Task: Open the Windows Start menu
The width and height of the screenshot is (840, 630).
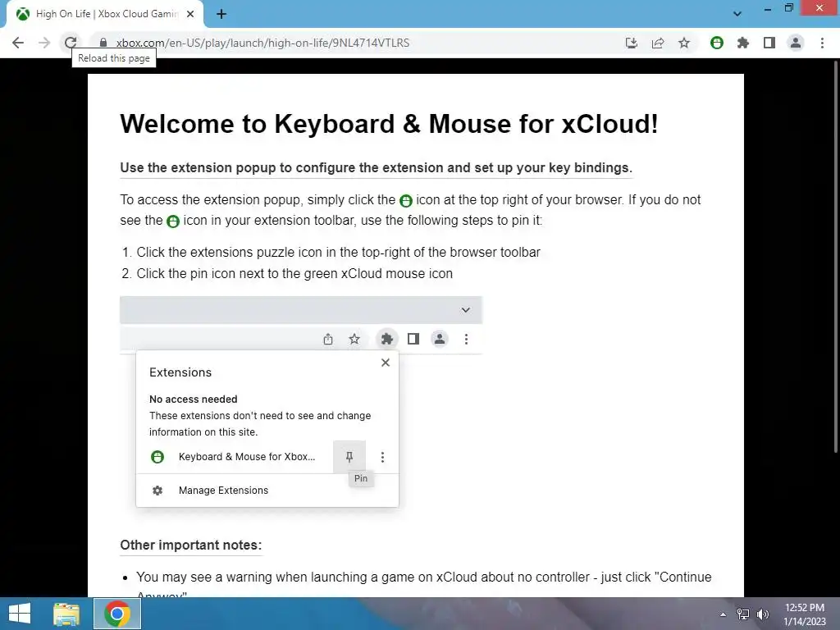Action: coord(20,614)
